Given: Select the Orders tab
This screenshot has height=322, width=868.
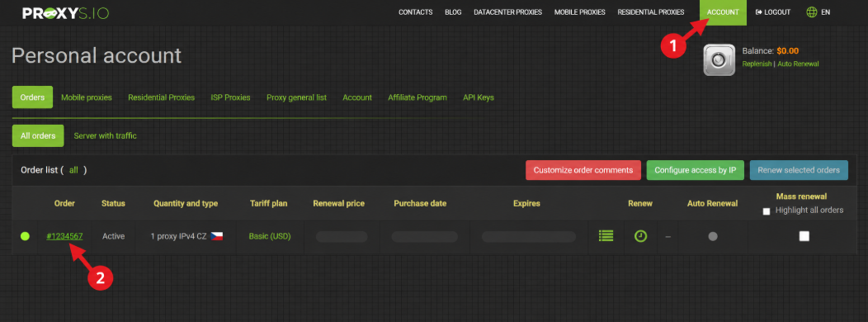Looking at the screenshot, I should point(32,97).
